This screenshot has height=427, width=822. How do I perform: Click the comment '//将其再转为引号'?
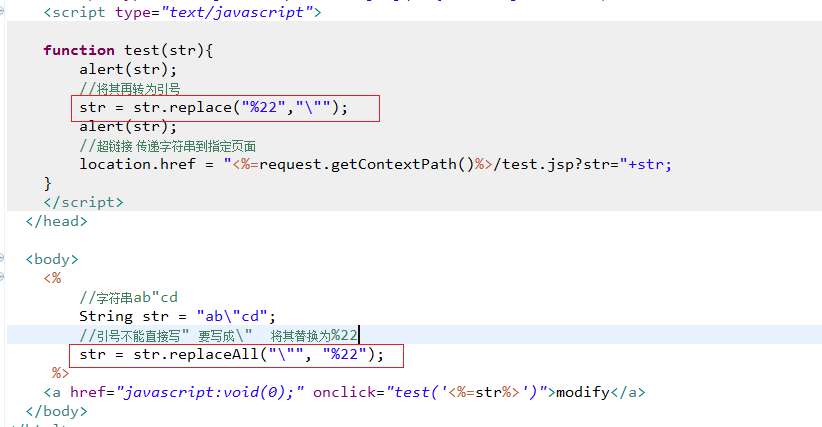coord(130,89)
